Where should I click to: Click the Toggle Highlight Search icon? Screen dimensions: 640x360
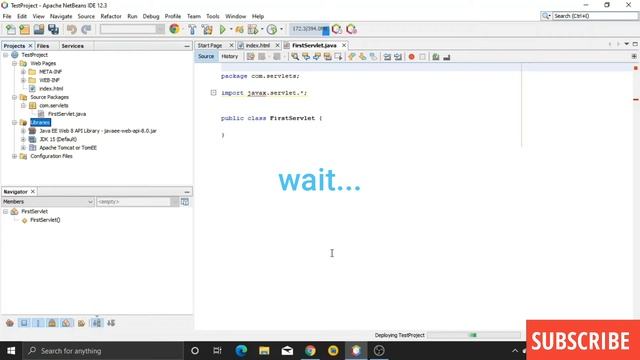327,57
